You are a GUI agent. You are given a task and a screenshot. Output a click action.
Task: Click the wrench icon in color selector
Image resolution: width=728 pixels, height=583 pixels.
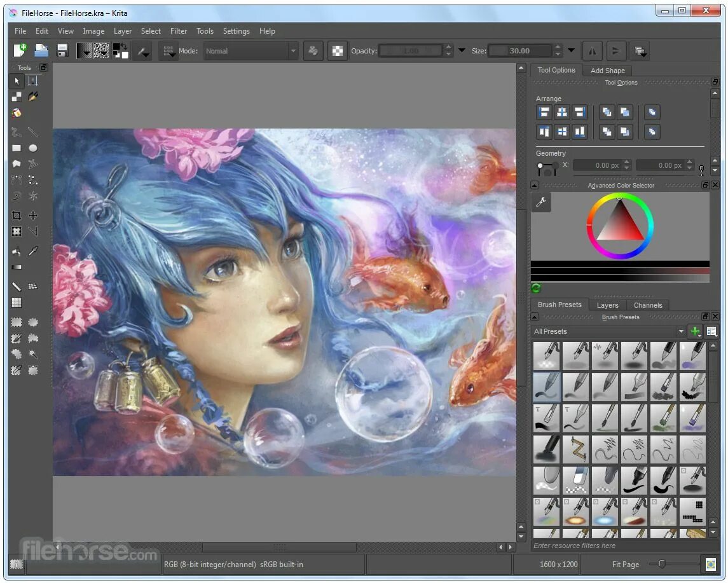click(x=541, y=202)
